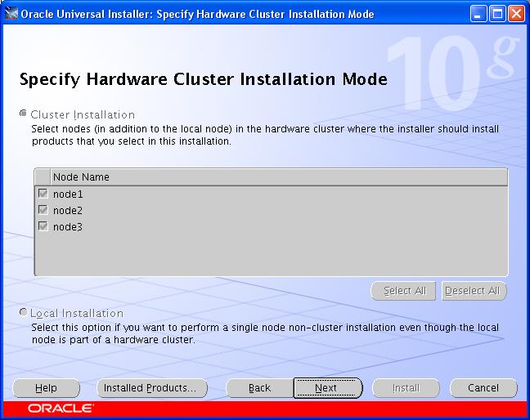Click the Oracle logo in footer
Screen dimensions: 530x420
click(x=61, y=408)
